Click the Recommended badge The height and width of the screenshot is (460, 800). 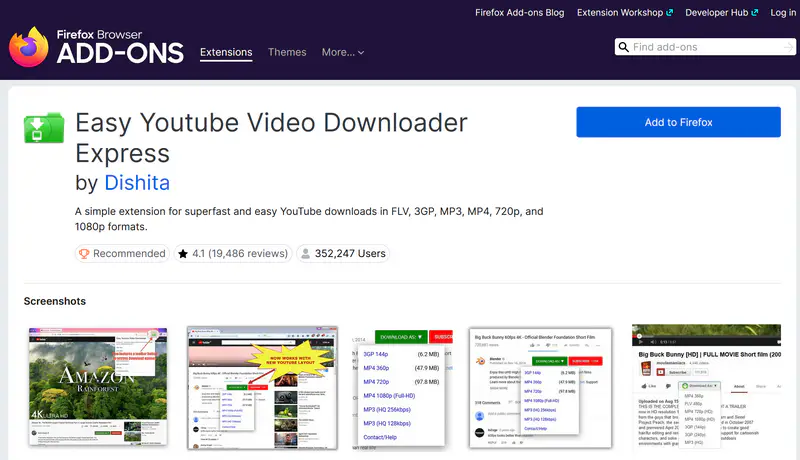tap(122, 253)
